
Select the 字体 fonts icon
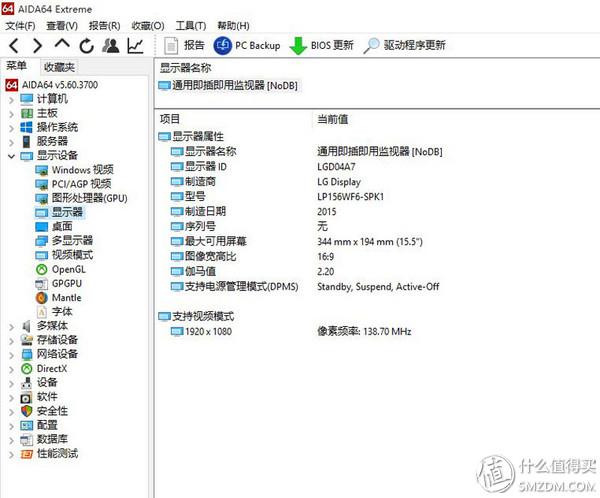(42, 312)
